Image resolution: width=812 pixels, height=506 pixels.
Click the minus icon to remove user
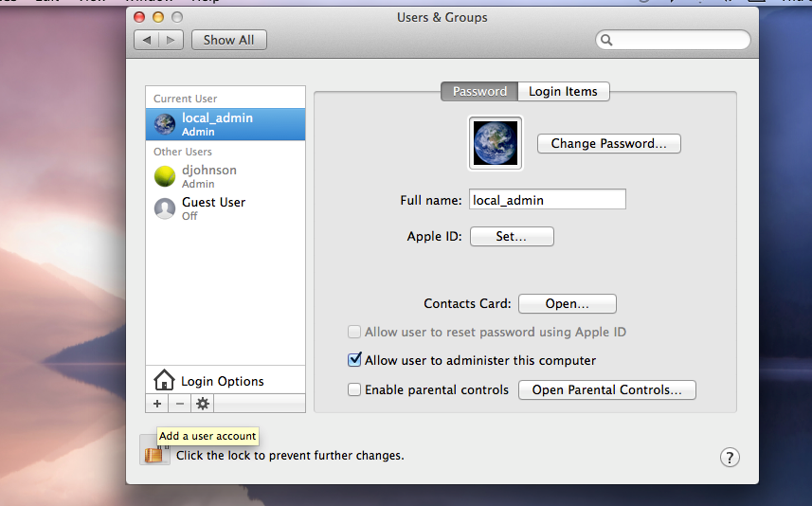(180, 404)
